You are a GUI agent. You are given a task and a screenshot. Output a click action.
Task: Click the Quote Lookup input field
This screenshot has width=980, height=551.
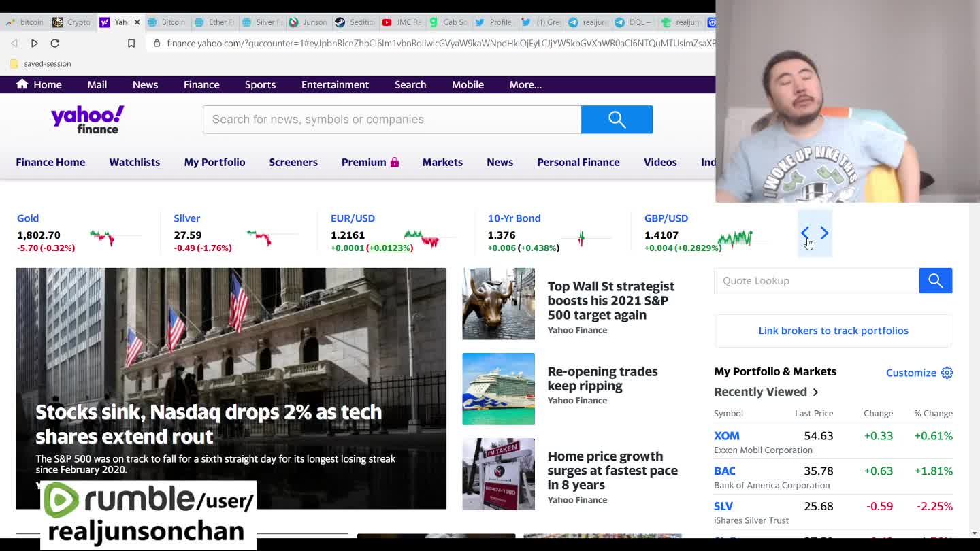click(816, 280)
